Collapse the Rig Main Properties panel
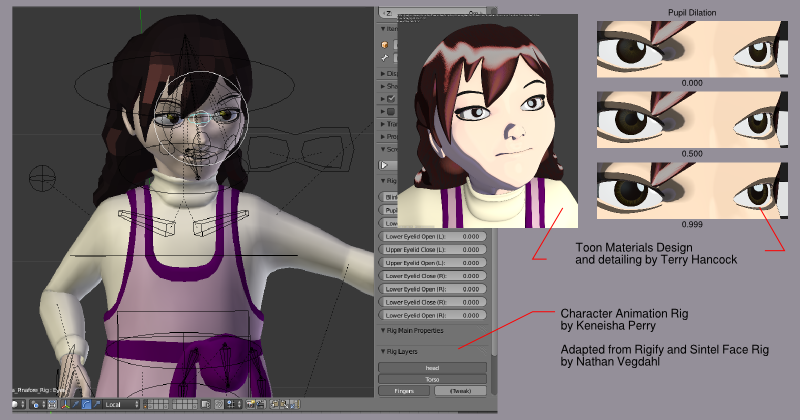Screen dimensions: 800x420 click(384, 330)
